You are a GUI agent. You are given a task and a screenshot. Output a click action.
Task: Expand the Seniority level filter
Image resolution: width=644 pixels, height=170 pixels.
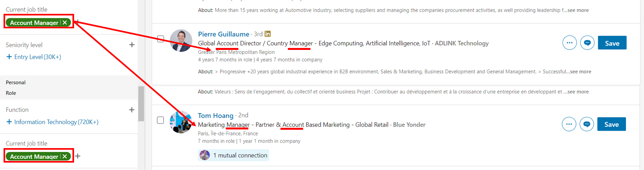tap(132, 45)
